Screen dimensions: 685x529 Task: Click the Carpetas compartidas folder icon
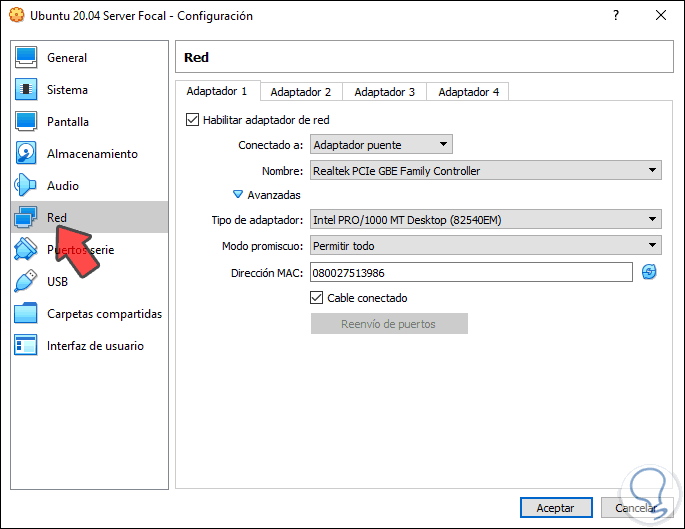[x=26, y=314]
